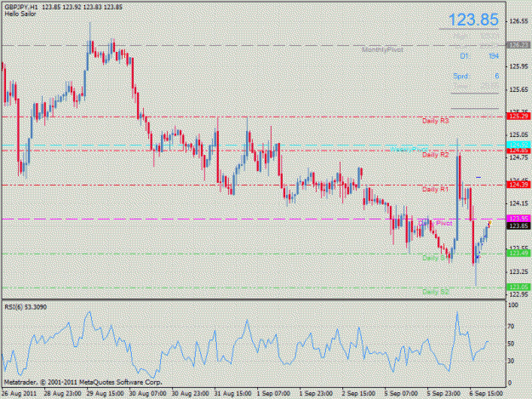Image resolution: width=532 pixels, height=399 pixels.
Task: Click the RSI scale value 50
Action: click(x=512, y=344)
